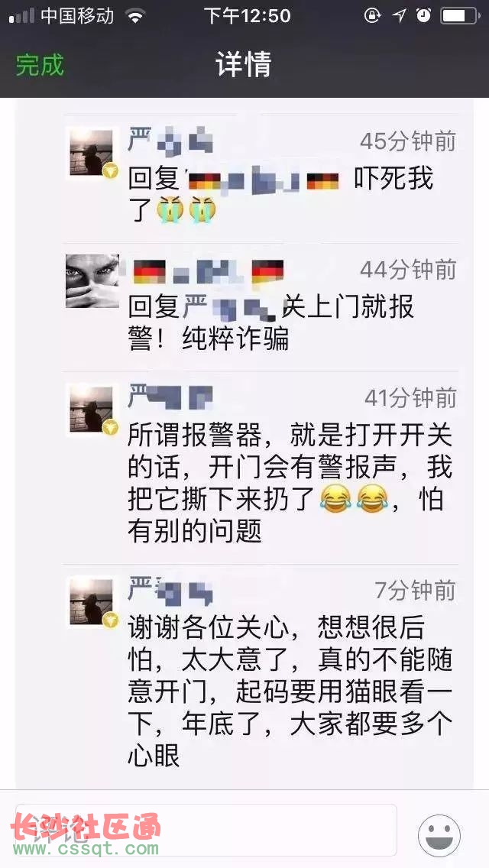Viewport: 489px width, 868px height.
Task: Tap the rotation lock status icon
Action: coord(373,15)
